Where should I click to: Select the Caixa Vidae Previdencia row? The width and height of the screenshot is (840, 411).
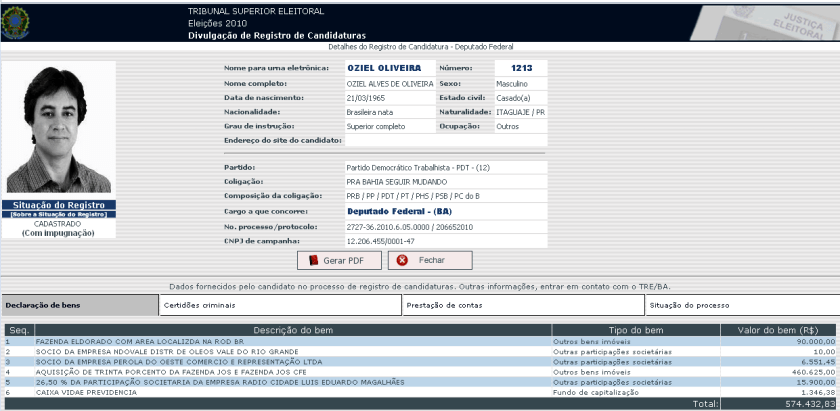tap(277, 392)
